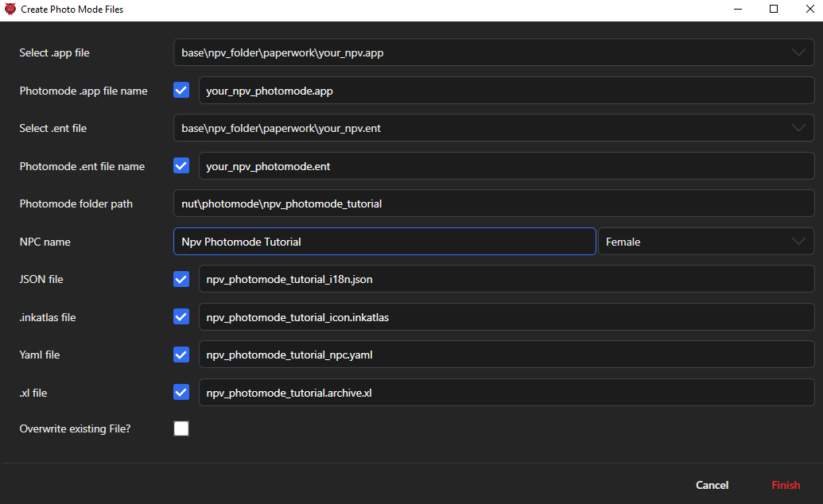
Task: Click the WolvenKit app icon in title bar
Action: pyautogui.click(x=10, y=10)
